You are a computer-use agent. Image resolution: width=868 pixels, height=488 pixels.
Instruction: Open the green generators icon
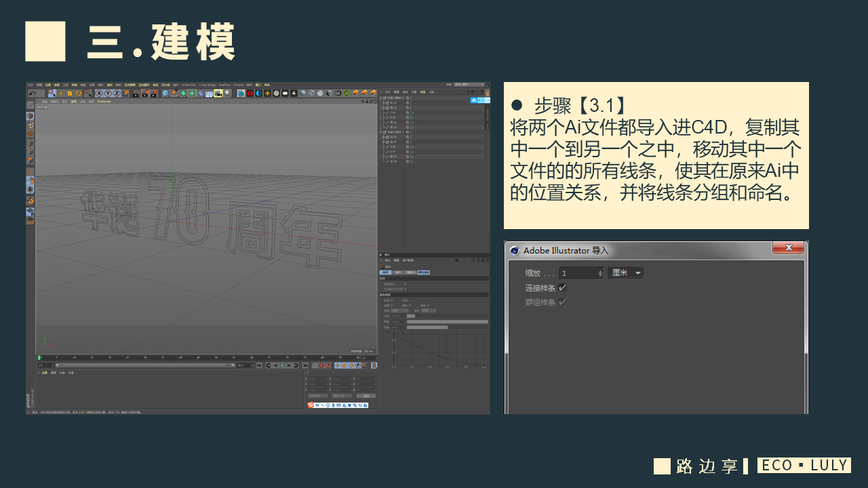pyautogui.click(x=183, y=94)
